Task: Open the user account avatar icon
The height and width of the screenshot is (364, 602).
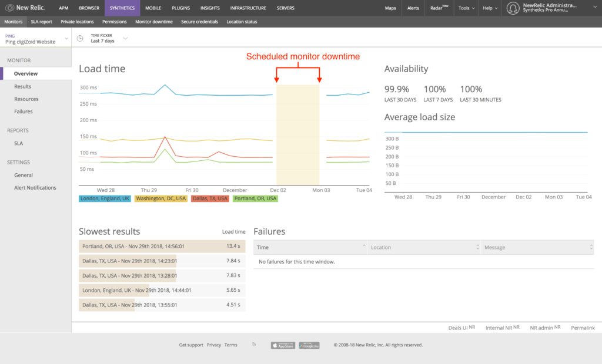Action: tap(513, 8)
